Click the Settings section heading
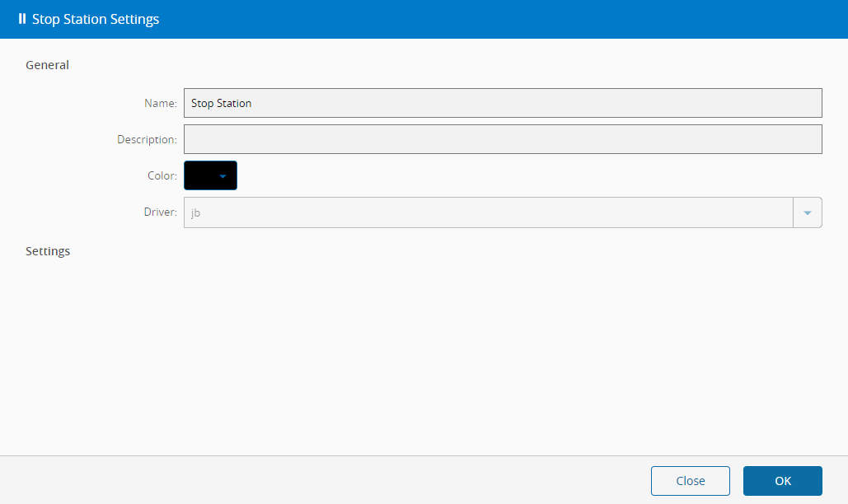 [x=48, y=251]
